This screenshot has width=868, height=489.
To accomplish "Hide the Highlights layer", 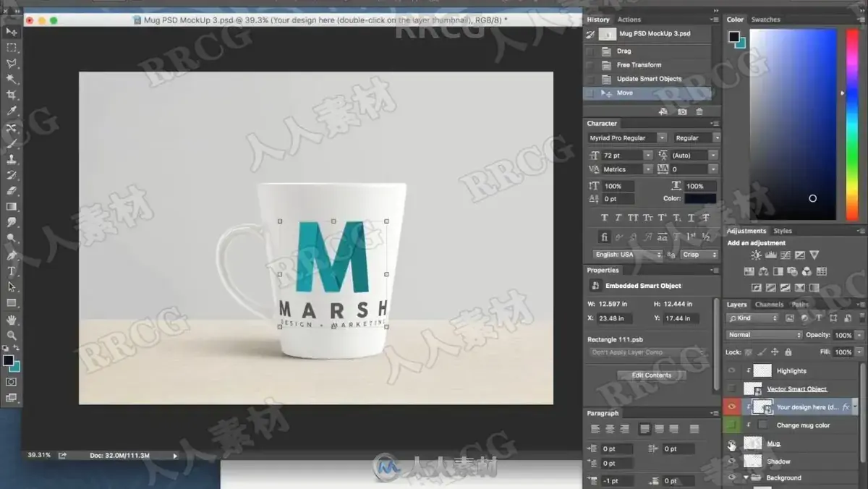I will point(731,370).
